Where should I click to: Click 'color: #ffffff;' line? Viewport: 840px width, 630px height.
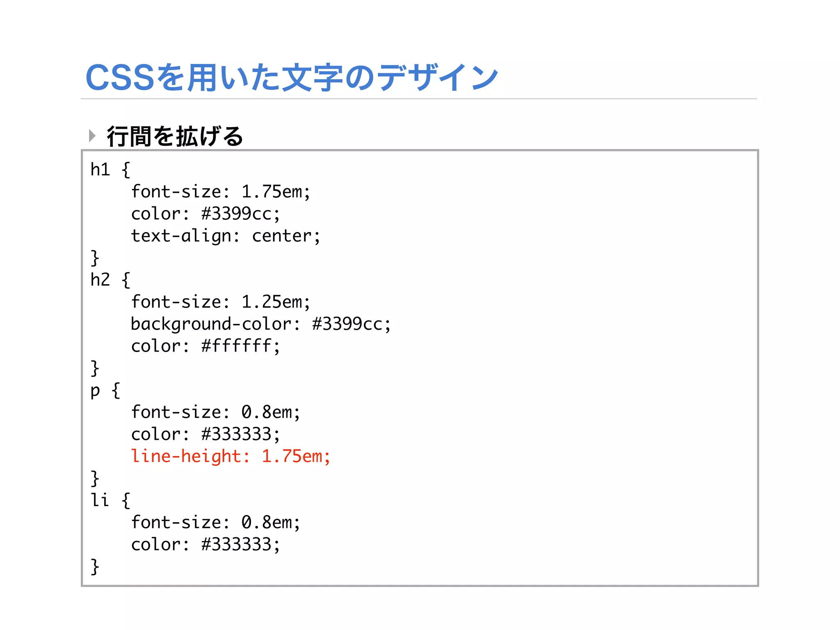(205, 346)
